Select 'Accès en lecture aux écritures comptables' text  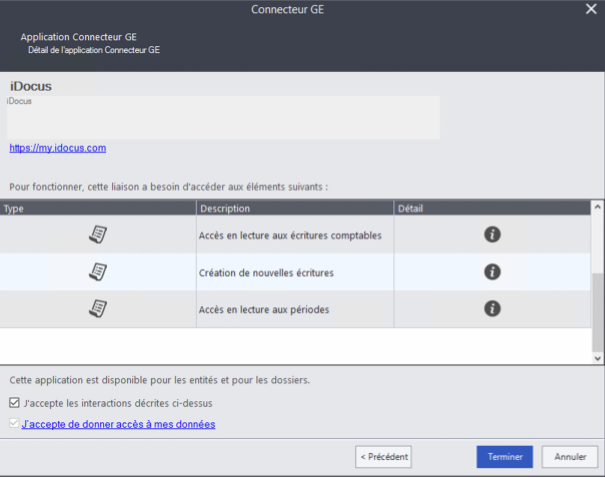(x=290, y=235)
